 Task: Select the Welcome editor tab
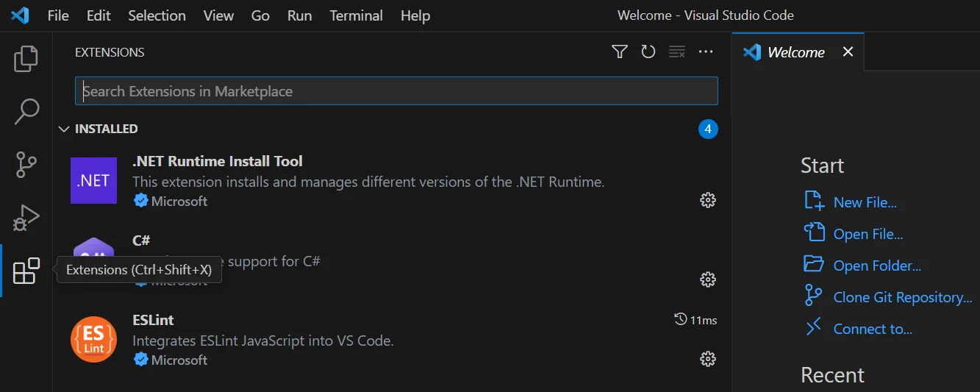tap(798, 52)
